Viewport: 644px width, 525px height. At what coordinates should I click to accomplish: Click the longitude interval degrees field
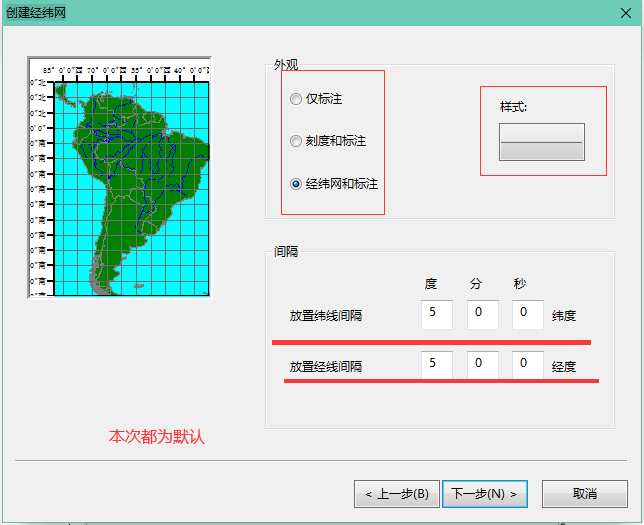tap(437, 365)
